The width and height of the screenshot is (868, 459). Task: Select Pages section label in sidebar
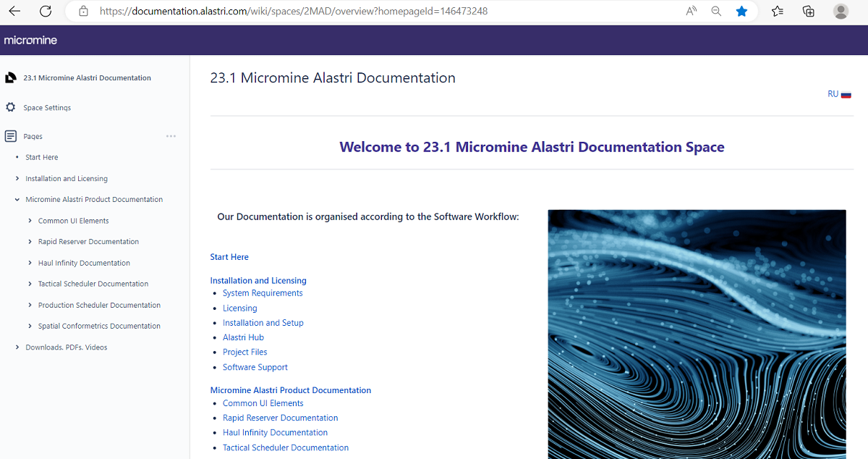[x=33, y=136]
